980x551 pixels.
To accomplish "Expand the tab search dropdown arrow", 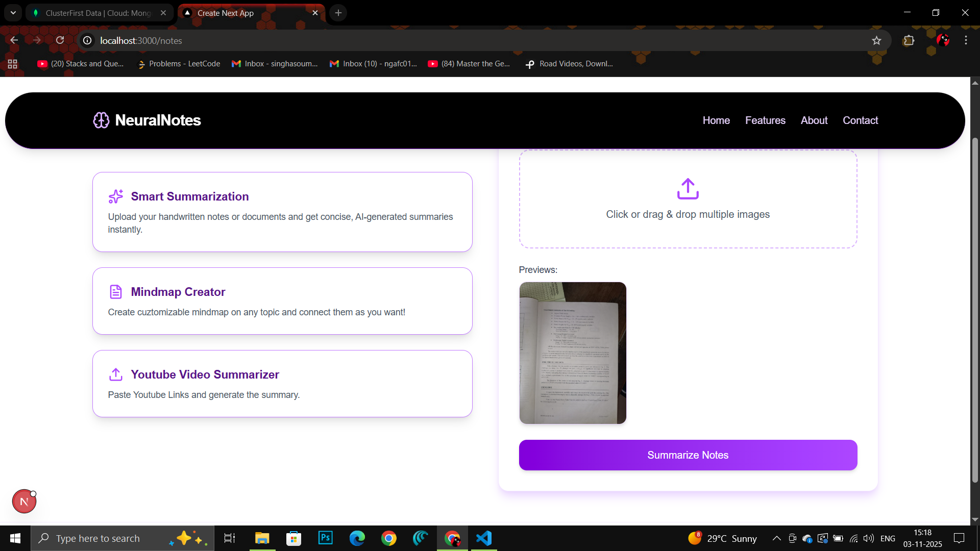I will [13, 13].
